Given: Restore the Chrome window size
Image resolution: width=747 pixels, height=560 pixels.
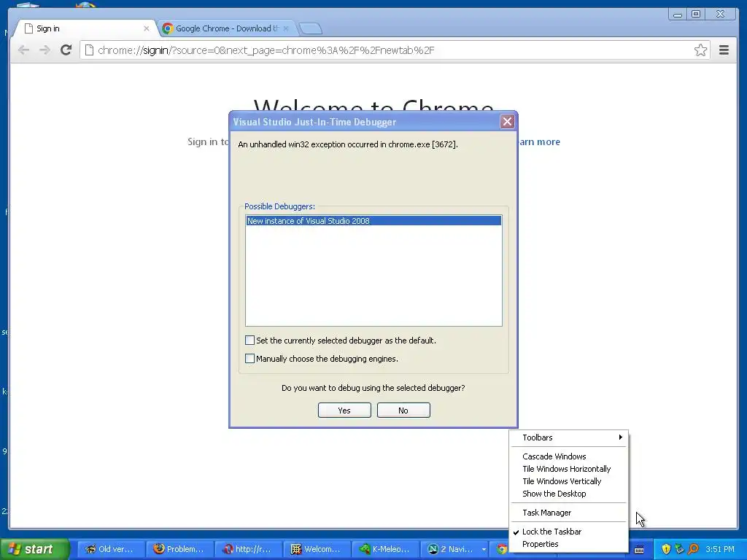Looking at the screenshot, I should (696, 15).
